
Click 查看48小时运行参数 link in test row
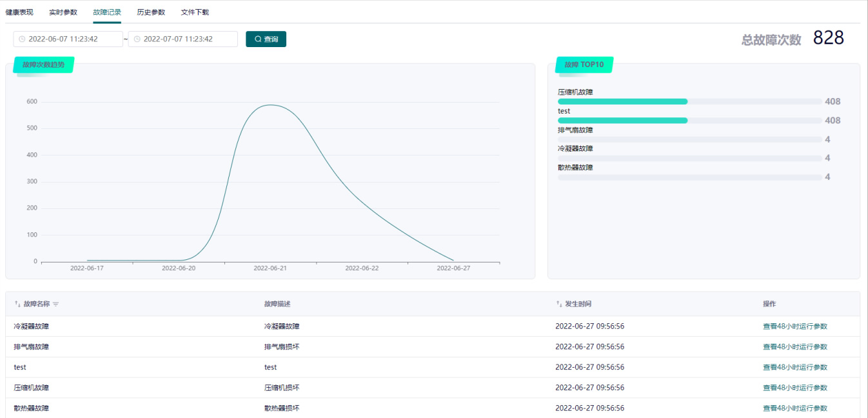(x=794, y=368)
